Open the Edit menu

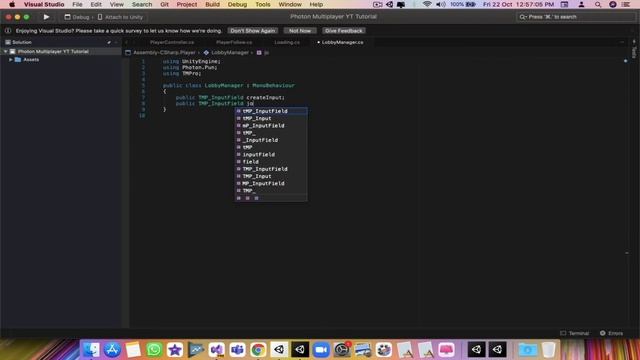pyautogui.click(x=96, y=4)
